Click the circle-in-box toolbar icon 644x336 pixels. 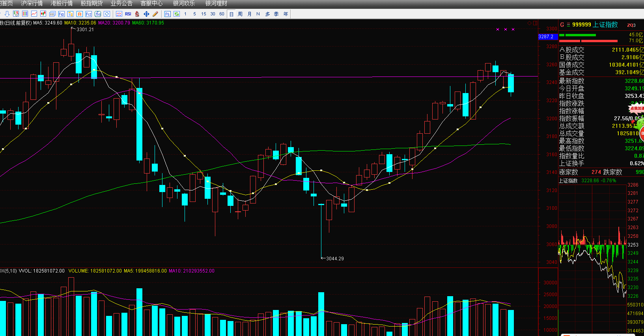point(107,14)
